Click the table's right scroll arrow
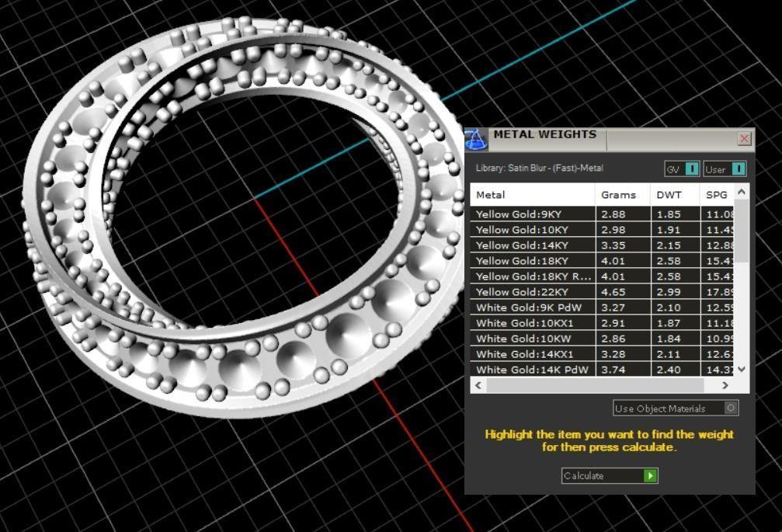782x532 pixels. [x=725, y=385]
